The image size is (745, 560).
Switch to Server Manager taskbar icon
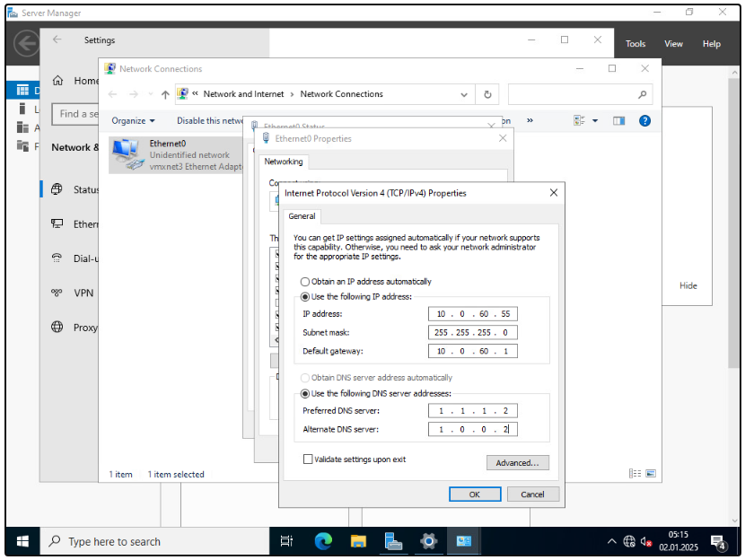(393, 541)
